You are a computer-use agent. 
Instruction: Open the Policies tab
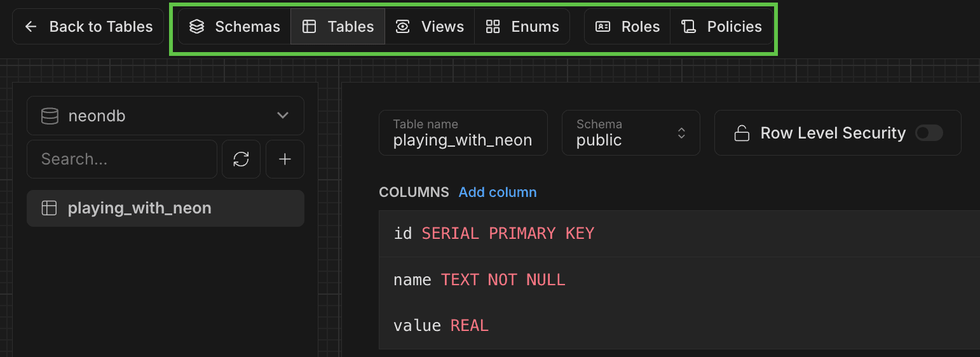[x=722, y=27]
